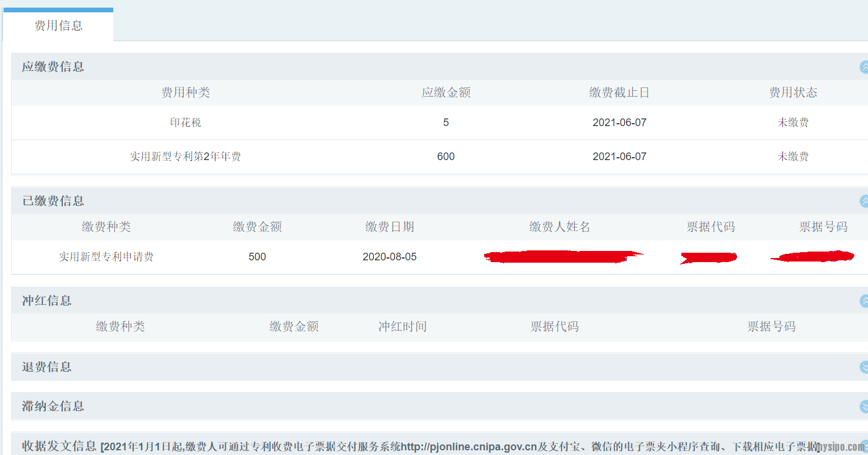Click the 冲红时间 column header
This screenshot has width=868, height=455.
tap(402, 327)
